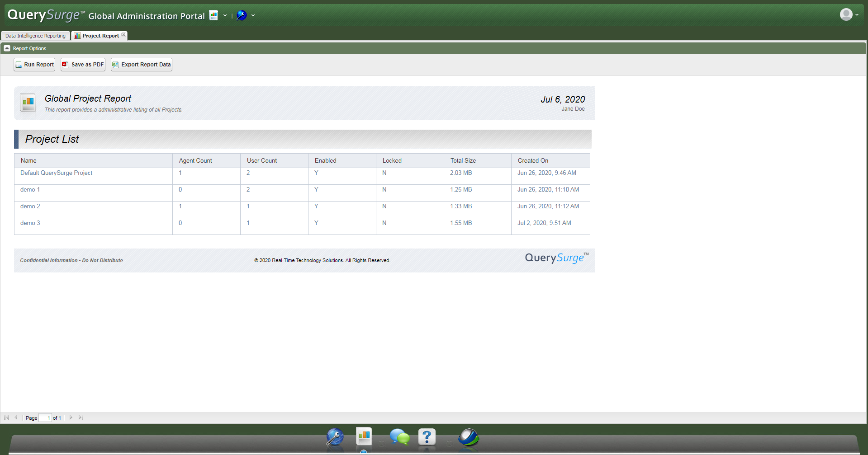The height and width of the screenshot is (455, 868).
Task: Select the demo 2 project name
Action: (x=30, y=206)
